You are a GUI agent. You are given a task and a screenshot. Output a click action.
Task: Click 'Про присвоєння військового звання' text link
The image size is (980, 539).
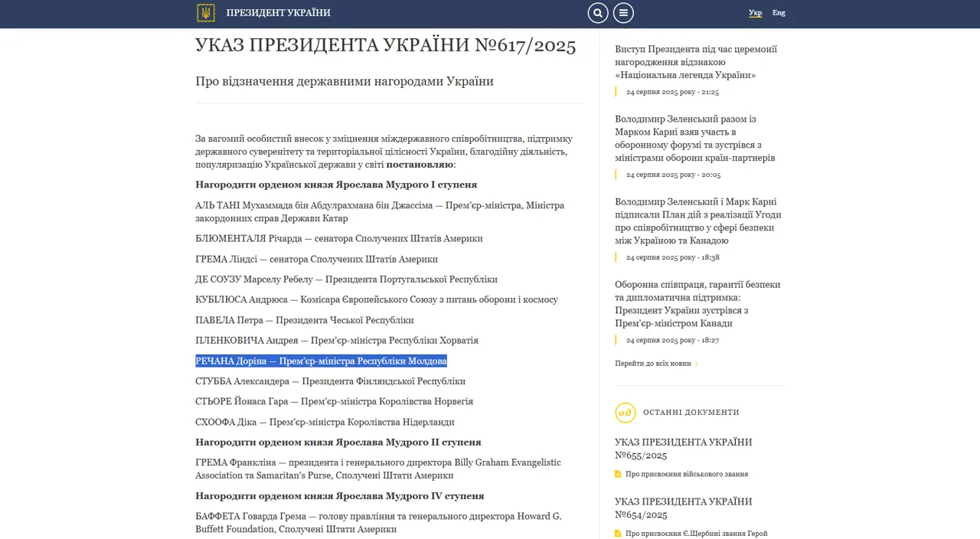coord(686,474)
